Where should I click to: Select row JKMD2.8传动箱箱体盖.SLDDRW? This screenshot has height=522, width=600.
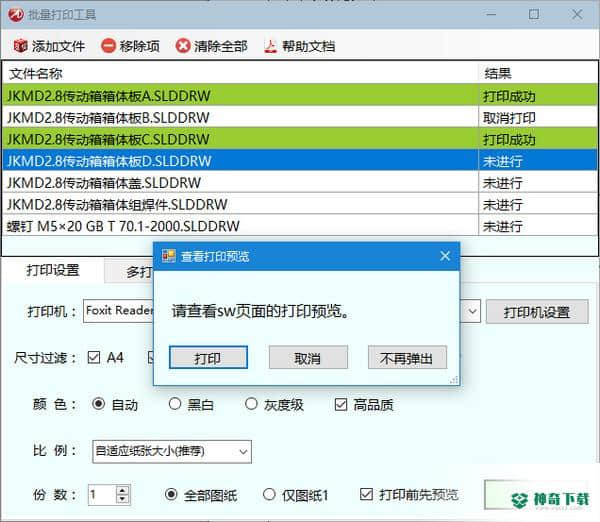click(300, 183)
